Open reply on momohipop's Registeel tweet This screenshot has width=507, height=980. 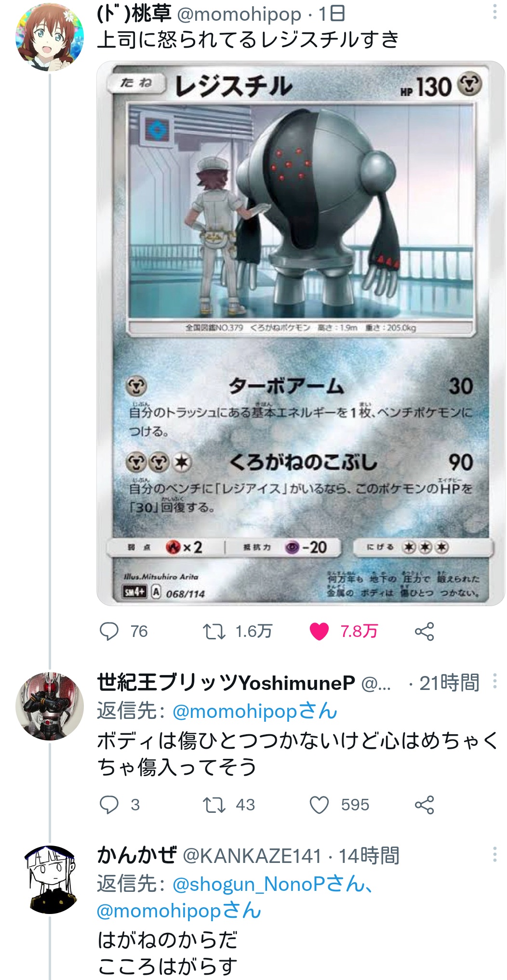point(109,631)
